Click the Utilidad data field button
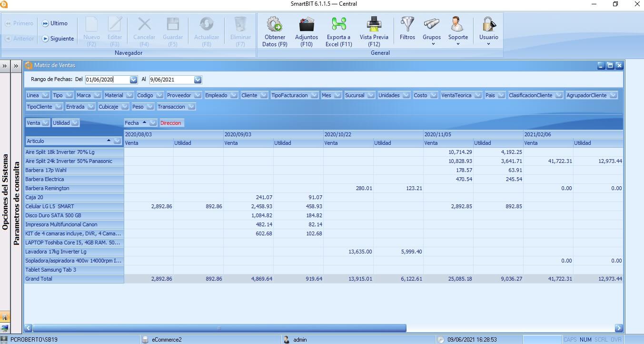This screenshot has height=344, width=644. pos(66,123)
